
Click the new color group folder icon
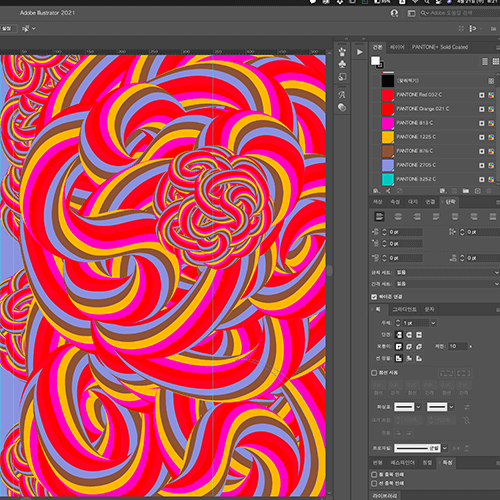tap(466, 191)
